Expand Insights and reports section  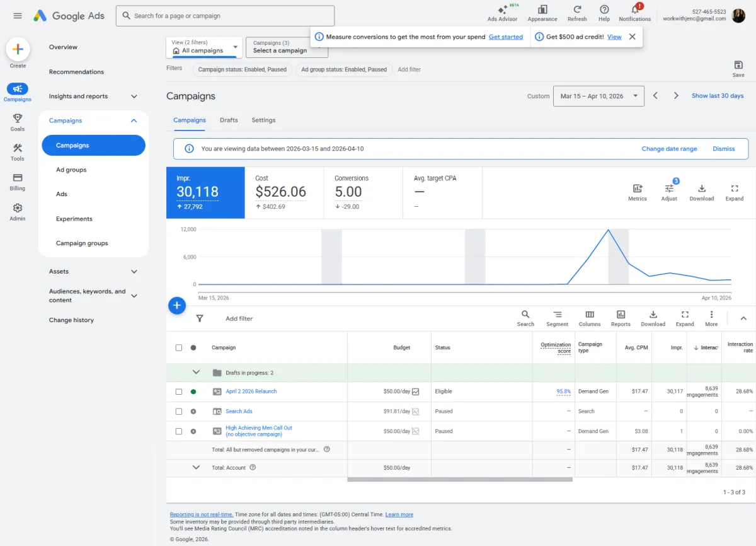[134, 96]
